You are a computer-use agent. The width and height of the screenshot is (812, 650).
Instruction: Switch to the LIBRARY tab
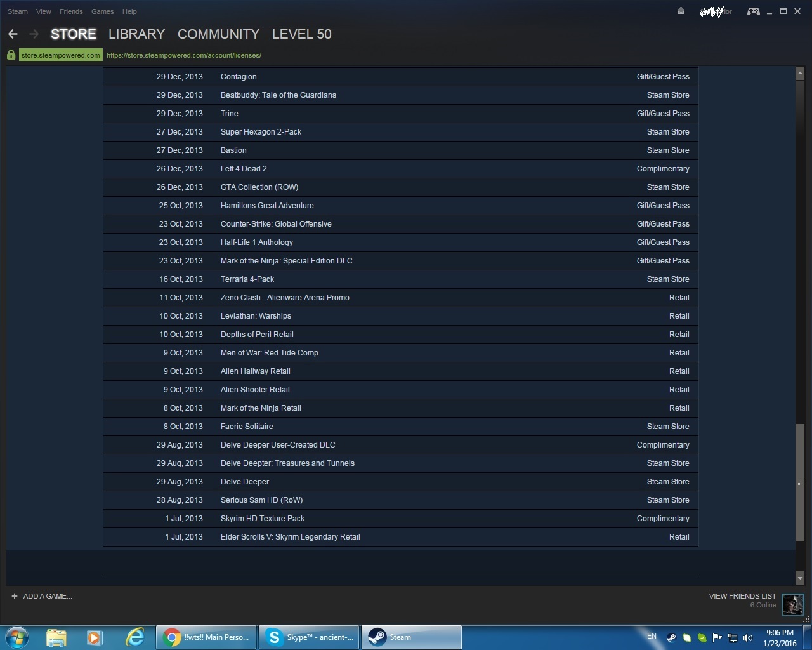click(136, 34)
